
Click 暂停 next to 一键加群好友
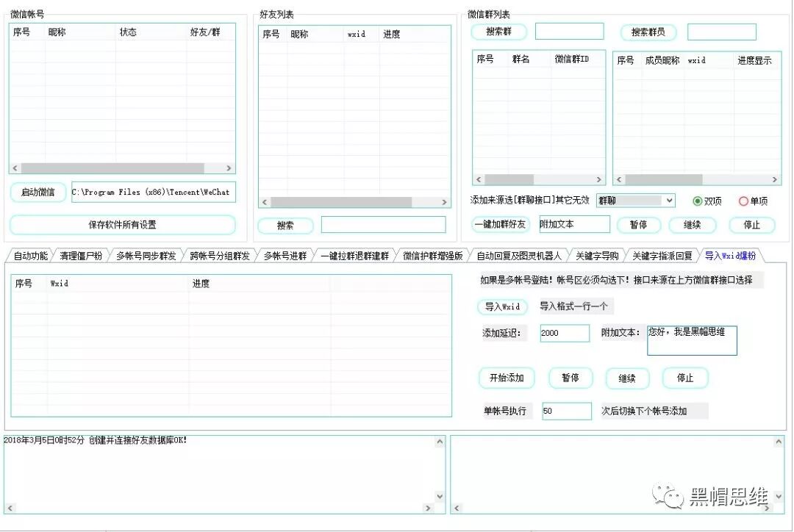point(637,225)
